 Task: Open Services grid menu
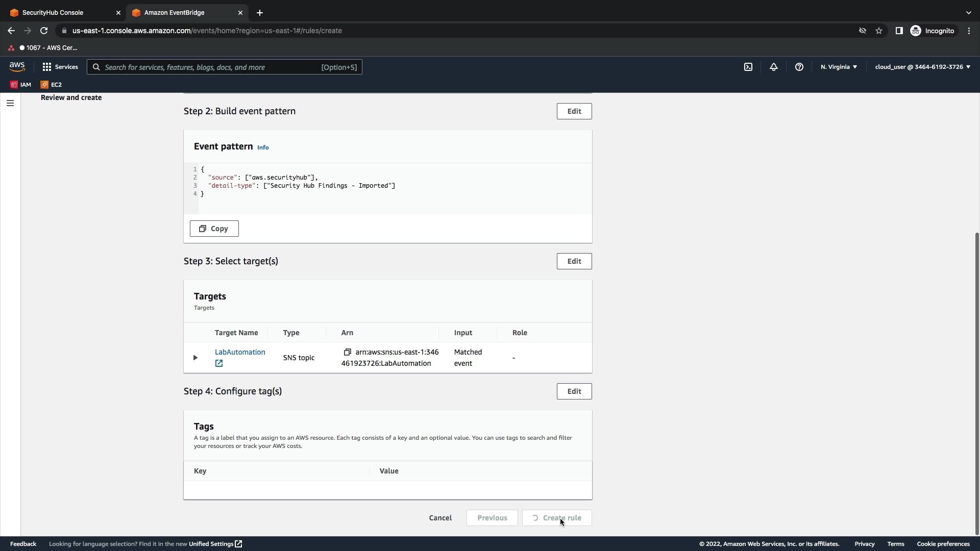click(60, 67)
